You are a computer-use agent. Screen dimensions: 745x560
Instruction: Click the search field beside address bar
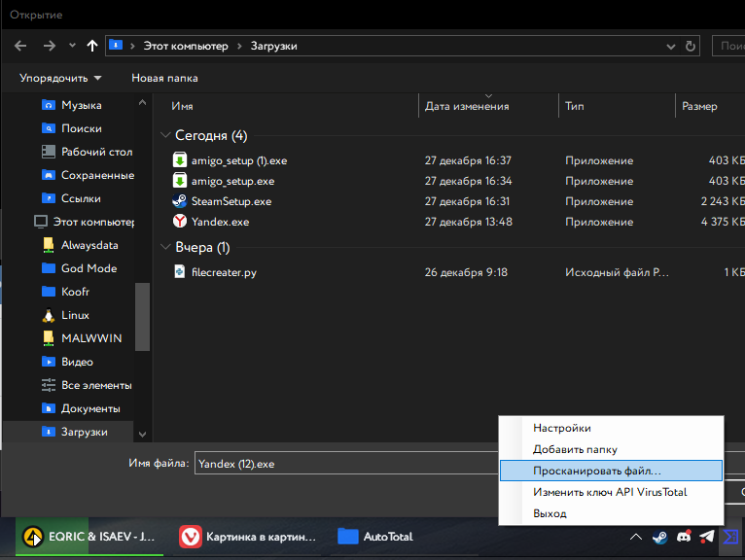point(728,46)
